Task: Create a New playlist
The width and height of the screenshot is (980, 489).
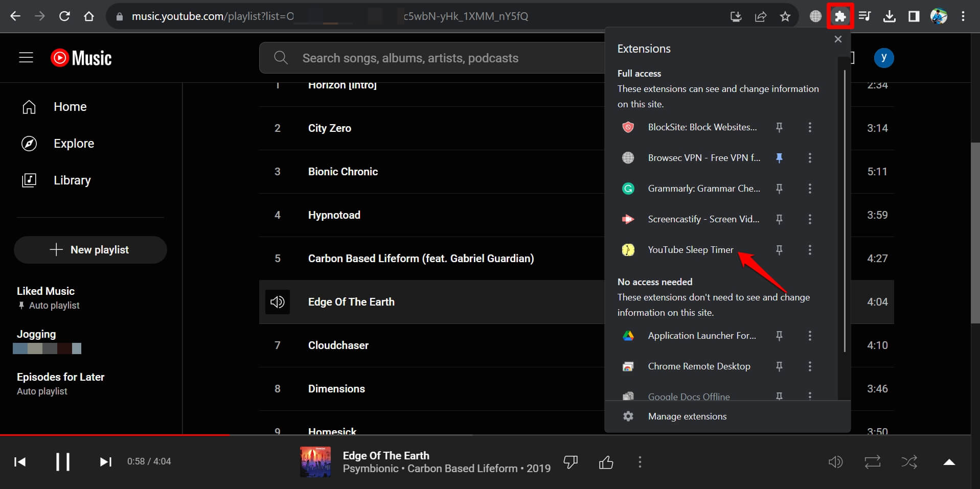Action: point(90,250)
